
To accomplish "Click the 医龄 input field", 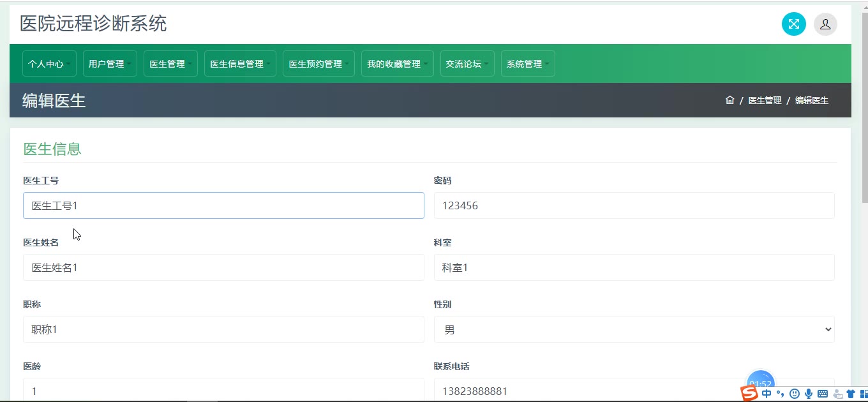I will coord(223,390).
